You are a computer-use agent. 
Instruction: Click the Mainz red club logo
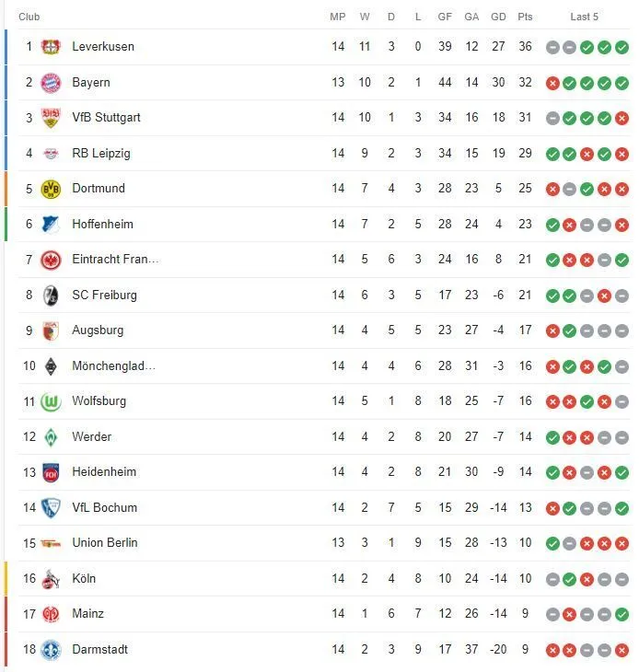click(x=51, y=614)
